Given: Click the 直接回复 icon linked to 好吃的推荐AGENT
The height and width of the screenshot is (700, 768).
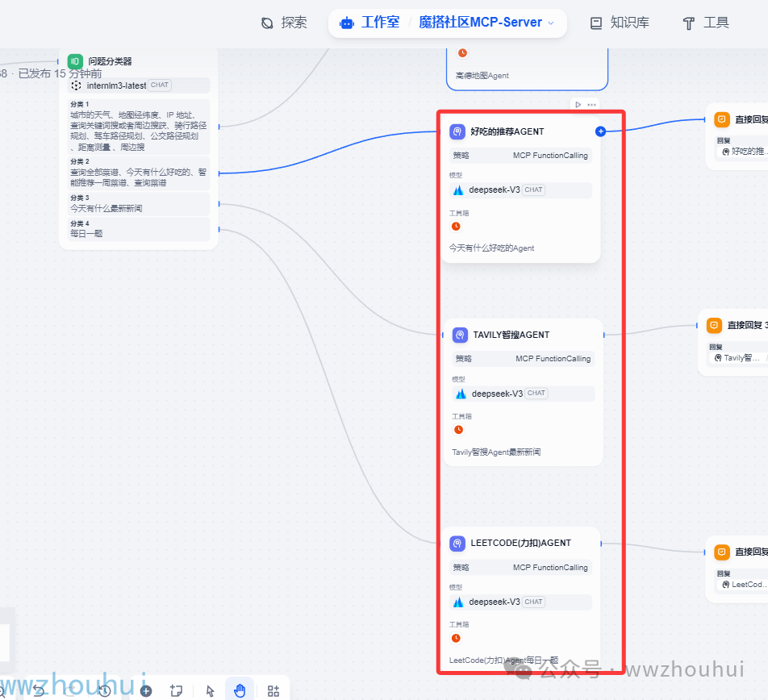Looking at the screenshot, I should (x=722, y=119).
